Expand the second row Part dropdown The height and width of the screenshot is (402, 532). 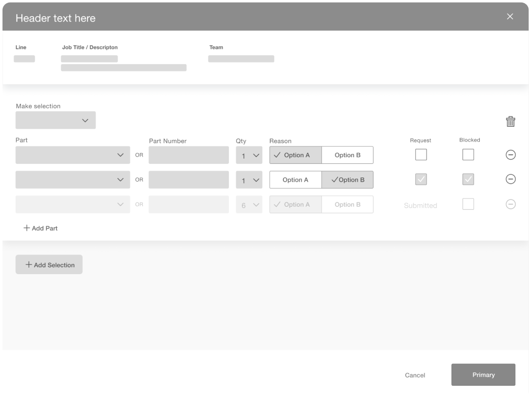[72, 180]
